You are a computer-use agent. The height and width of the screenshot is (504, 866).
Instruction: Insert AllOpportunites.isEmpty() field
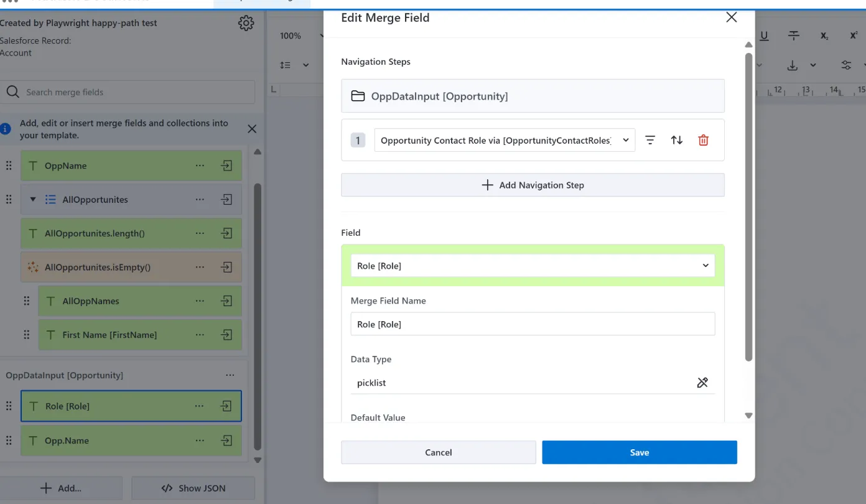(x=227, y=267)
